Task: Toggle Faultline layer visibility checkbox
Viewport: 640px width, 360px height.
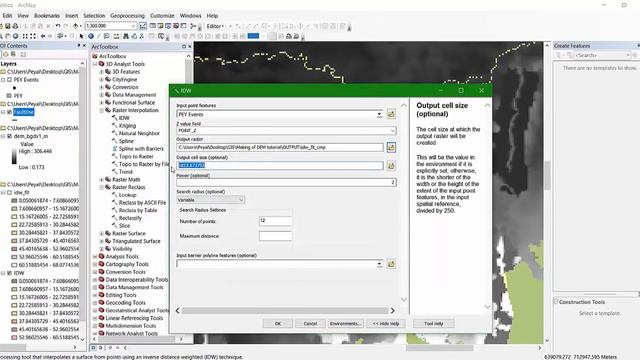Action: [9, 112]
